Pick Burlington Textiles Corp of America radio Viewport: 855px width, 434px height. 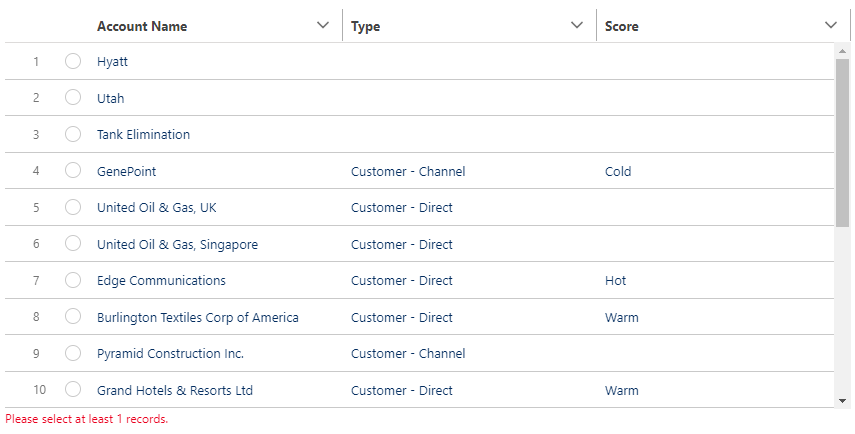click(73, 317)
